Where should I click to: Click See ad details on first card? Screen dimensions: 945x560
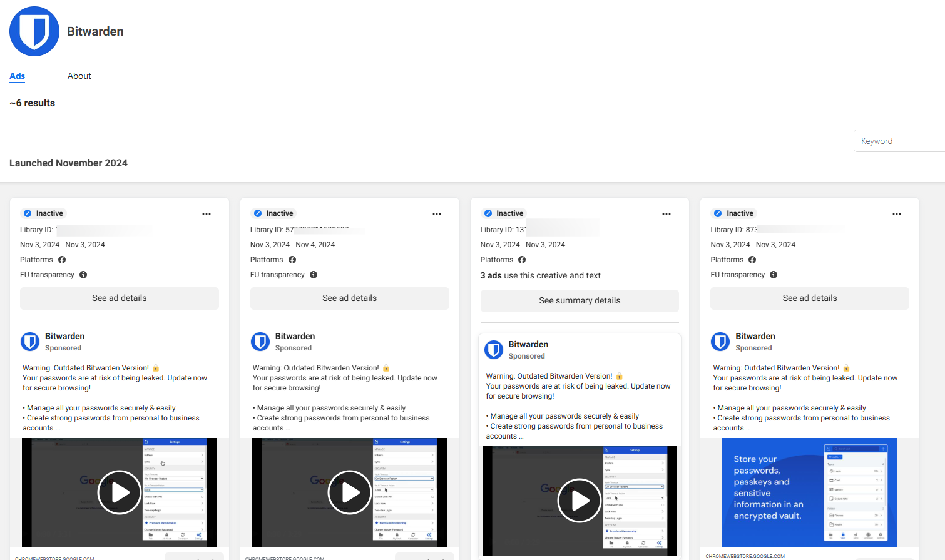pyautogui.click(x=120, y=298)
